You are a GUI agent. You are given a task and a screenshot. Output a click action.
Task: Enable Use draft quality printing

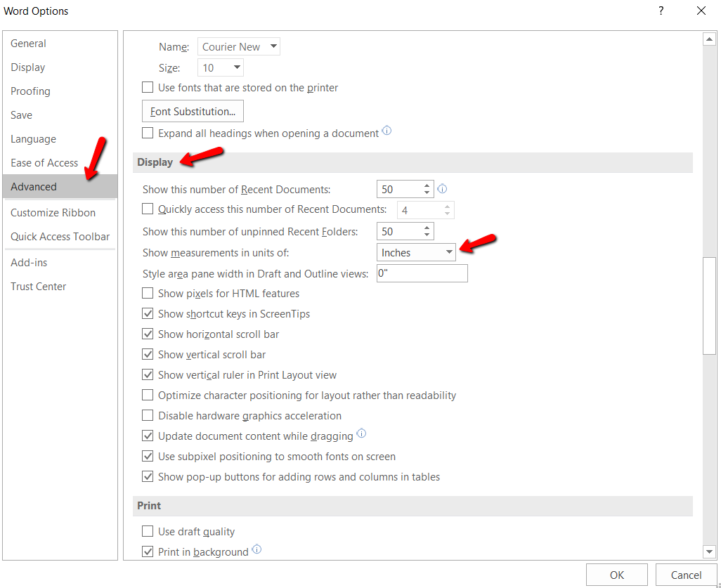(x=148, y=532)
